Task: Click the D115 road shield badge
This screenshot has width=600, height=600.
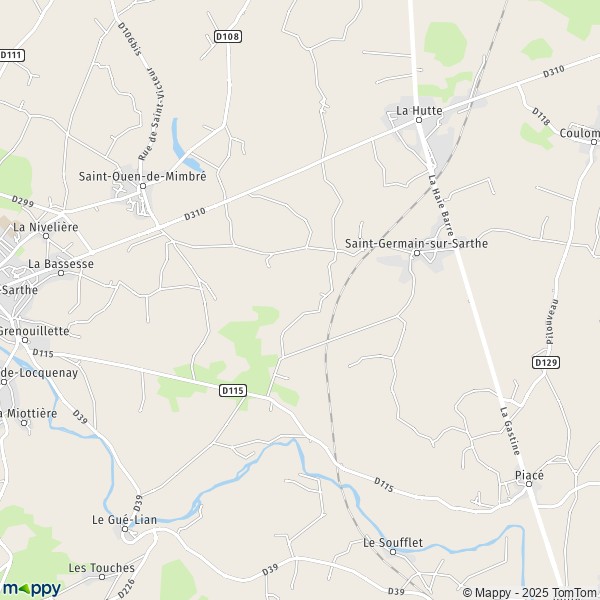Action: (233, 390)
